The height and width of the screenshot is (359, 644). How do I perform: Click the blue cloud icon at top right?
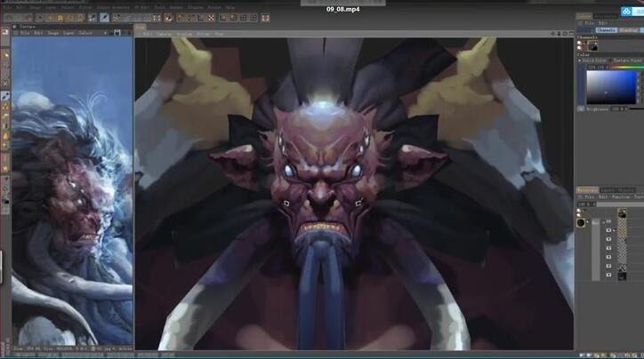point(627,12)
